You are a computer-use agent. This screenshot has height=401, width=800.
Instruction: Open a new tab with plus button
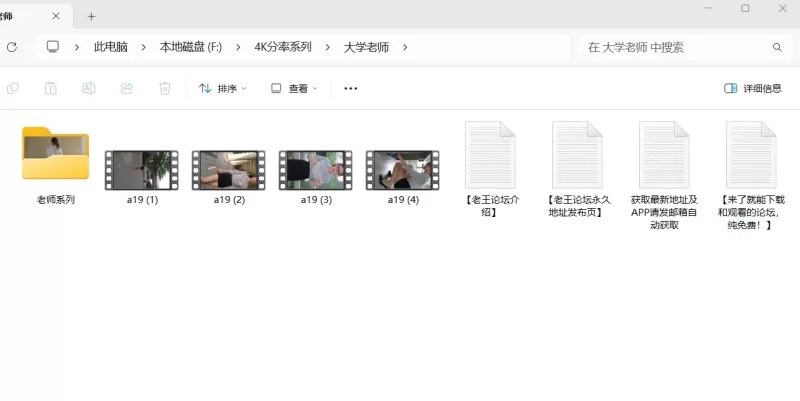[x=91, y=16]
